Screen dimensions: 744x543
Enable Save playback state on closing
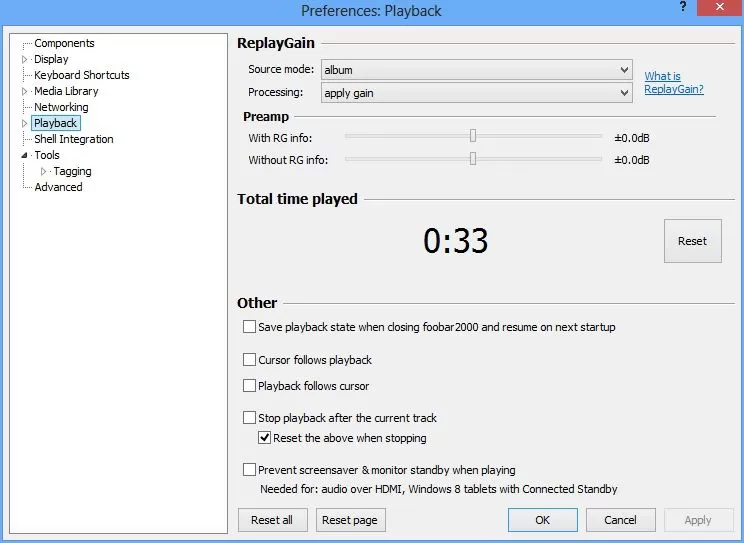(249, 327)
